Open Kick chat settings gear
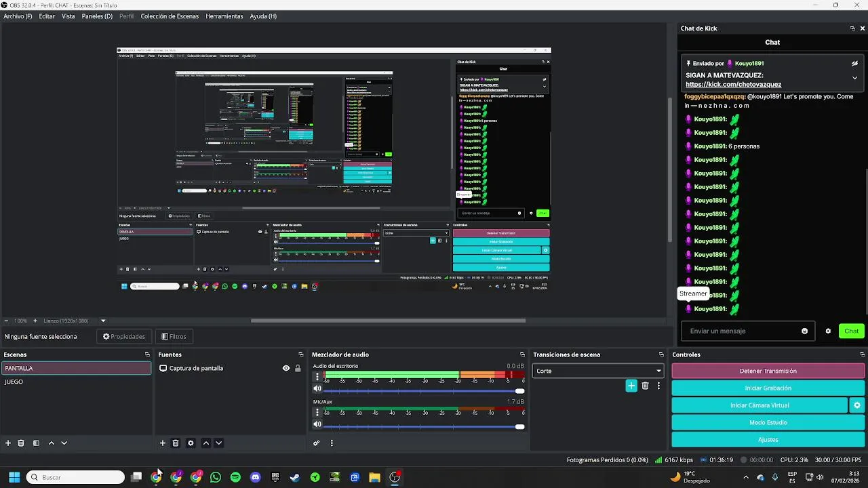 point(828,331)
